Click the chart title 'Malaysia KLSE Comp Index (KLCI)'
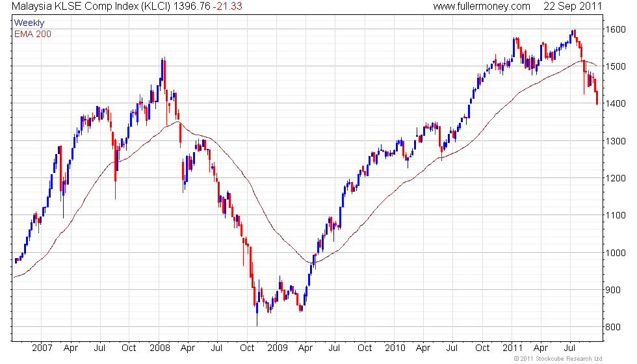Image resolution: width=637 pixels, height=364 pixels. click(92, 6)
